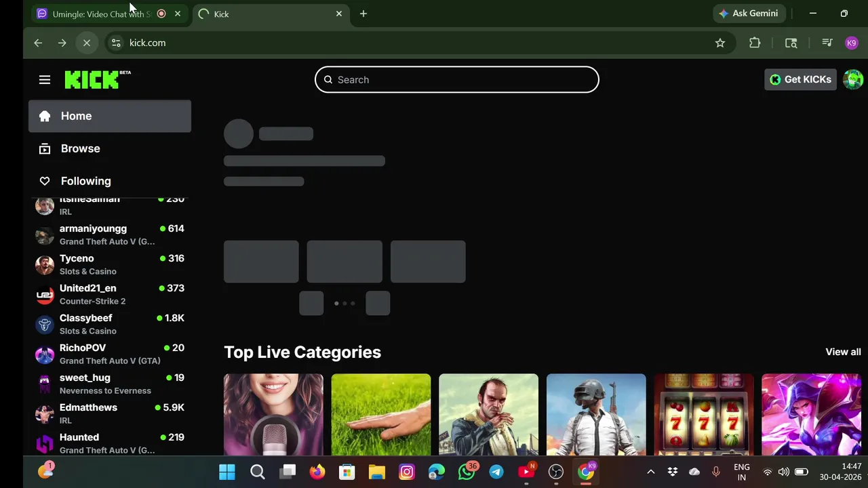Open the hamburger sidebar menu

[x=45, y=80]
